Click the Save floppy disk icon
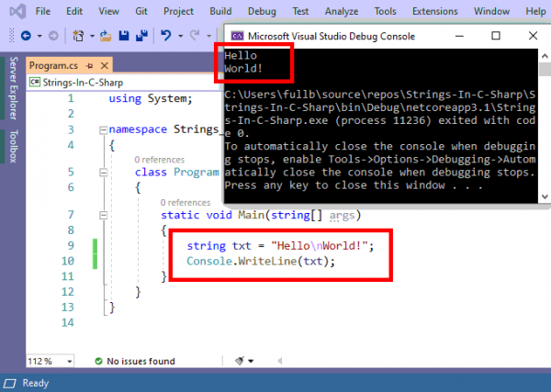Viewport: 551px width, 392px height. click(x=125, y=36)
